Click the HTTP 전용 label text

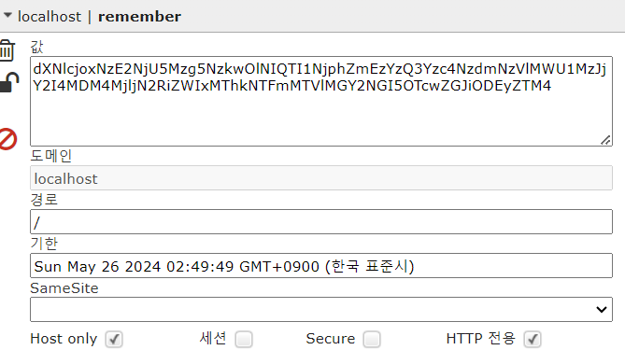[x=481, y=339]
